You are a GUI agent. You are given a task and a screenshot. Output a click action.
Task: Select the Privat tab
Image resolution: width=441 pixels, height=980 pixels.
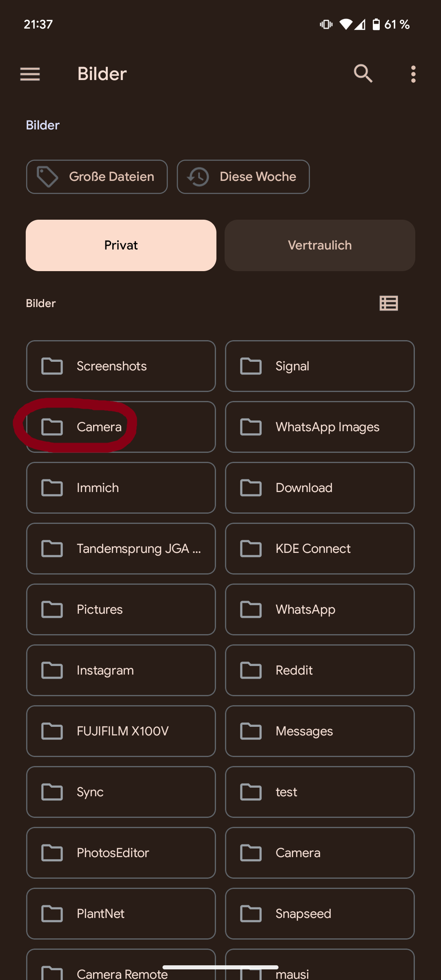point(121,245)
